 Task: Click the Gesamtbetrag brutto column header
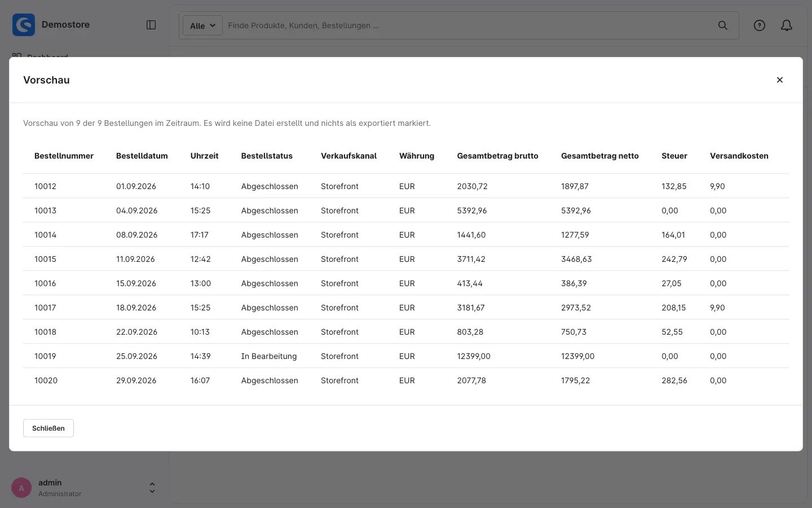click(x=497, y=156)
